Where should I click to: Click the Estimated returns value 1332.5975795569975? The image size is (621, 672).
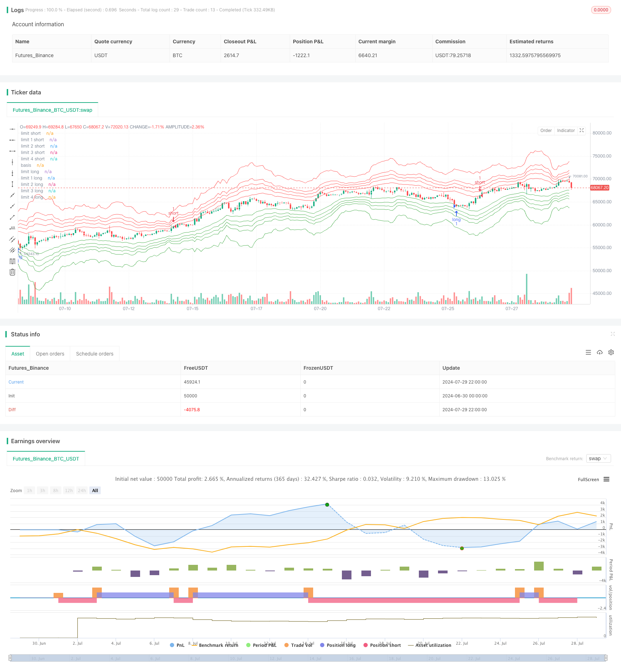(535, 55)
